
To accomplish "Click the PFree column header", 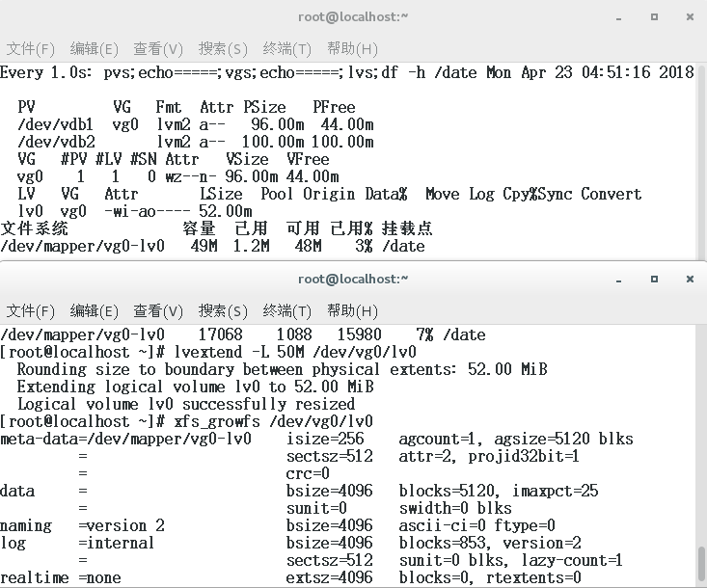I will (334, 107).
